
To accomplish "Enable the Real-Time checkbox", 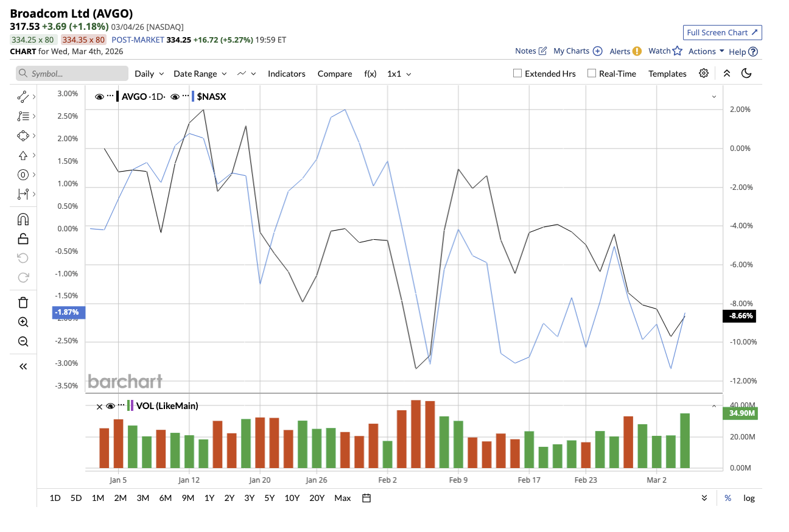I will tap(592, 73).
